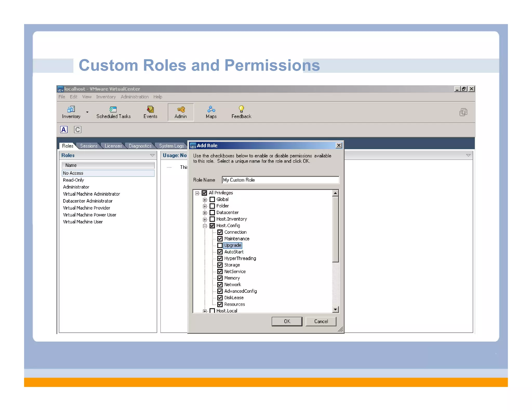This screenshot has height=411, width=532.
Task: Uncheck the DiskLease privilege
Action: (220, 298)
